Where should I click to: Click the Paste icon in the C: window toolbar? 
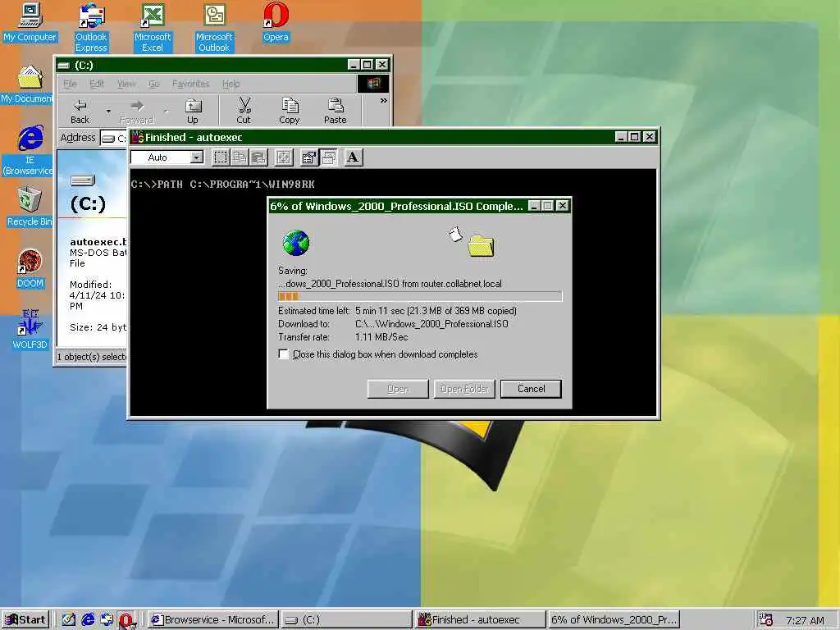(336, 111)
